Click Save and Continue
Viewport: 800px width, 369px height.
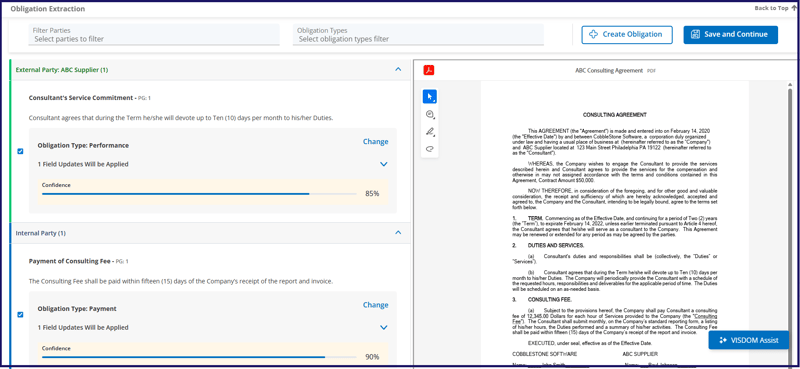point(731,35)
